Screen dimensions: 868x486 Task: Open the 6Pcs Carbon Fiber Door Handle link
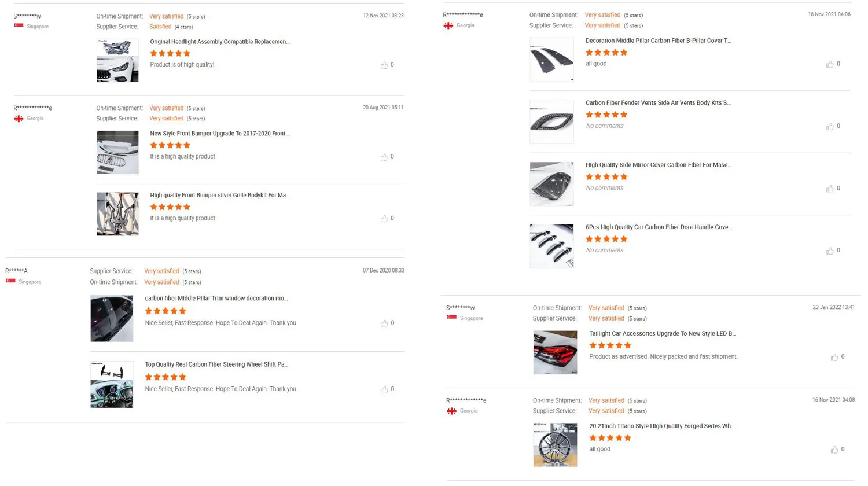point(659,227)
